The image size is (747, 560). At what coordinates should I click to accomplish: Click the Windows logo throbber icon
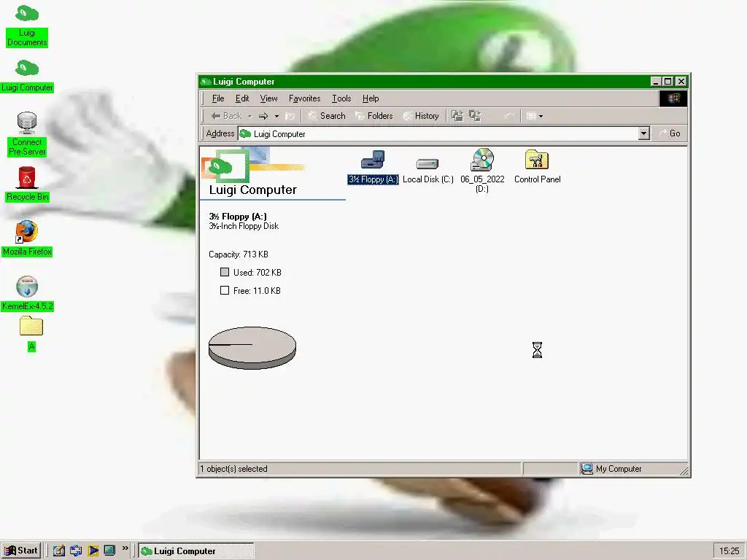tap(673, 98)
